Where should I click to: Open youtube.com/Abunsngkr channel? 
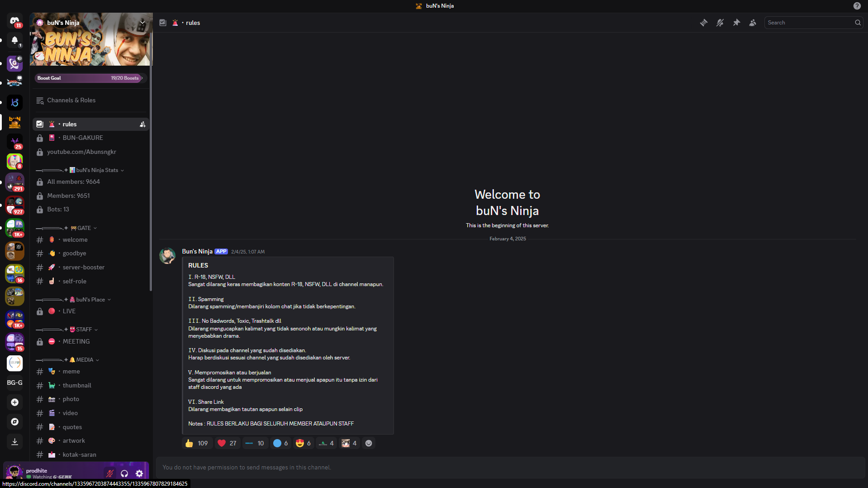[90, 152]
